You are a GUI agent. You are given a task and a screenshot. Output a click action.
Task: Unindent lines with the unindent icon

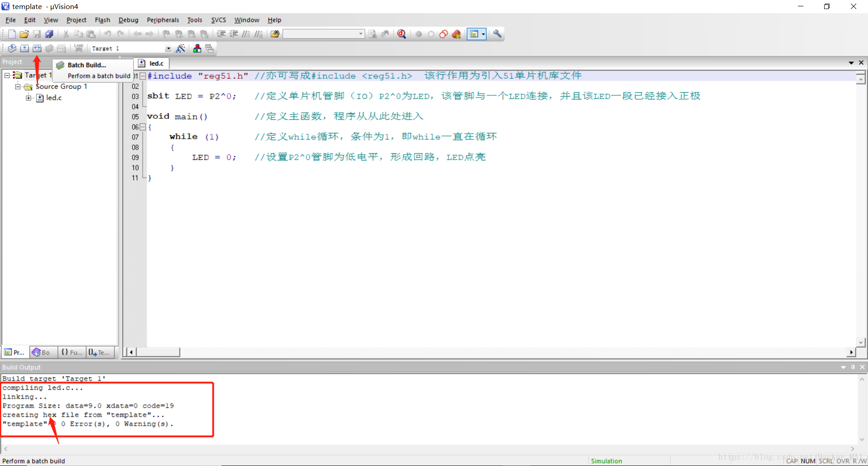pyautogui.click(x=234, y=34)
